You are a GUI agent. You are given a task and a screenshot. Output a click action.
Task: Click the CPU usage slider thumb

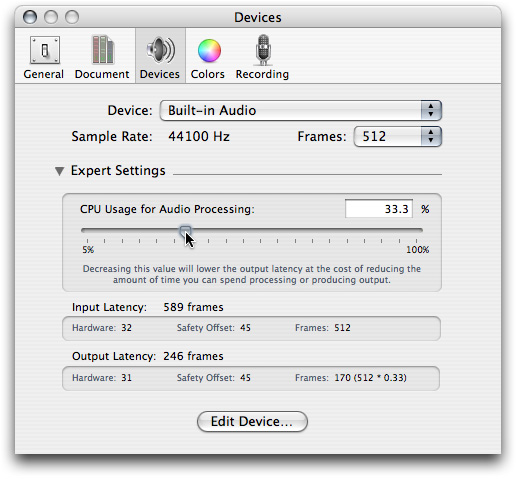pos(185,231)
